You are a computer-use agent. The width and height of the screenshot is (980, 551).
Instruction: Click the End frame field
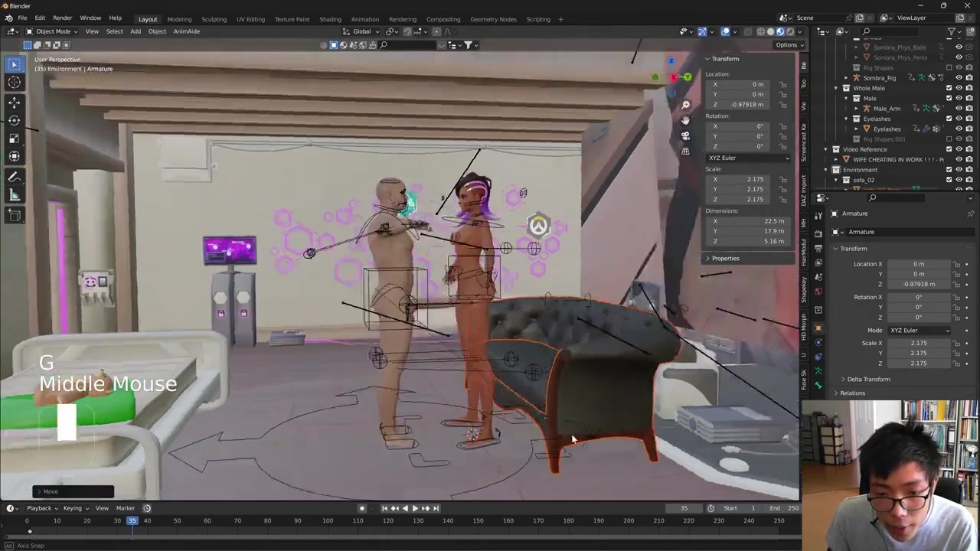(x=783, y=508)
